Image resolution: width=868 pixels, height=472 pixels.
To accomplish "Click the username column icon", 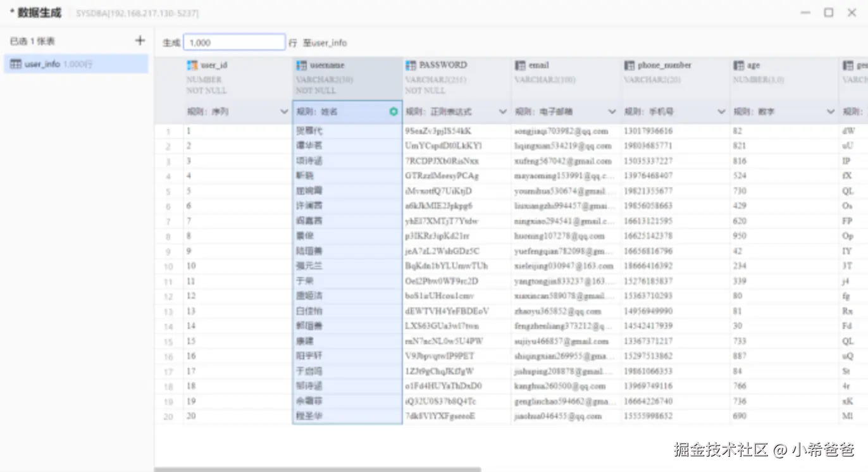I will coord(302,65).
